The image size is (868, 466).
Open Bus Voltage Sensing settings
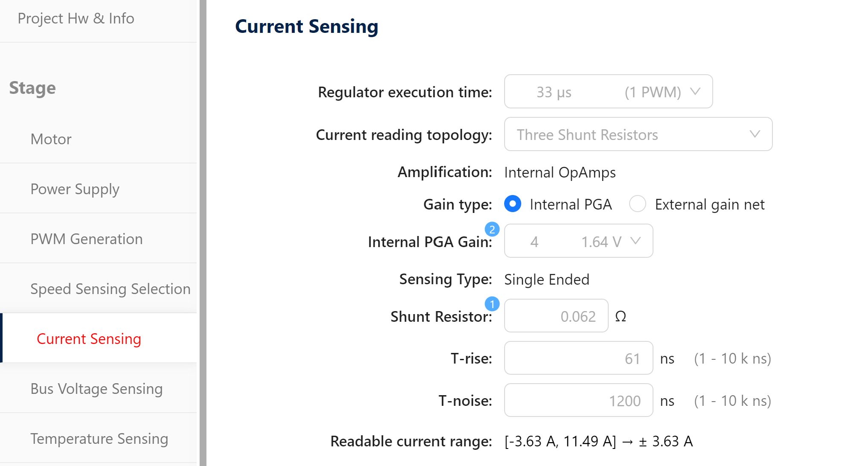[x=96, y=388]
